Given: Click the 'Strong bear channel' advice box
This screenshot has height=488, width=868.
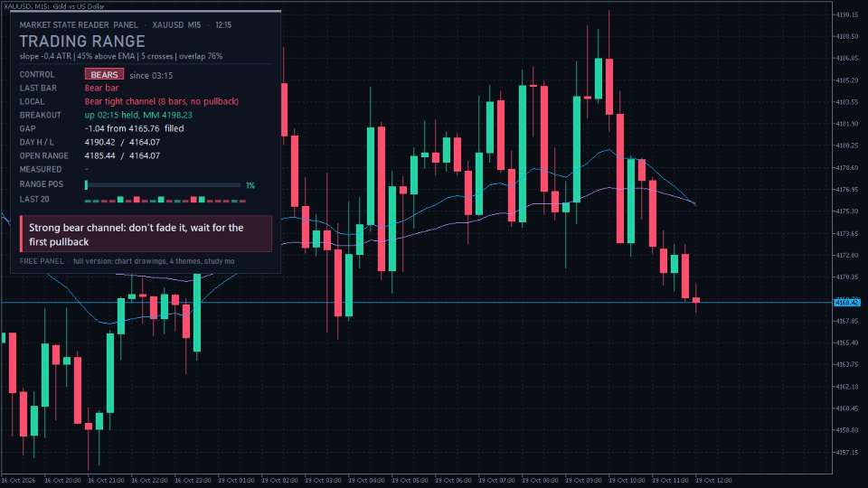Looking at the screenshot, I should tap(146, 234).
